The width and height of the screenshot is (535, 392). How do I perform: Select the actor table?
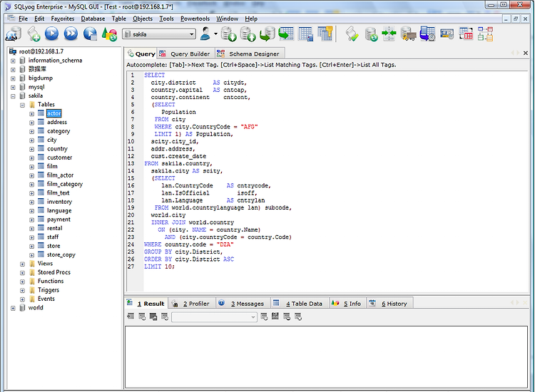click(x=54, y=113)
